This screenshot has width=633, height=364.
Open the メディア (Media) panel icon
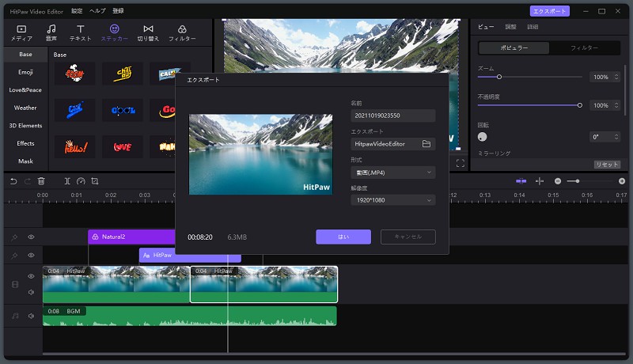(21, 32)
